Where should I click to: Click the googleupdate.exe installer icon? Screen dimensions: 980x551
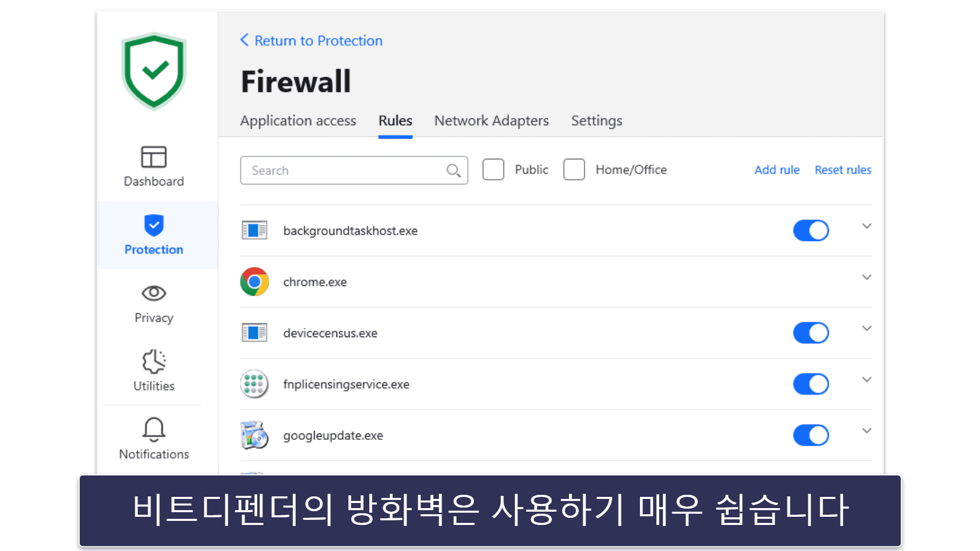(x=254, y=435)
